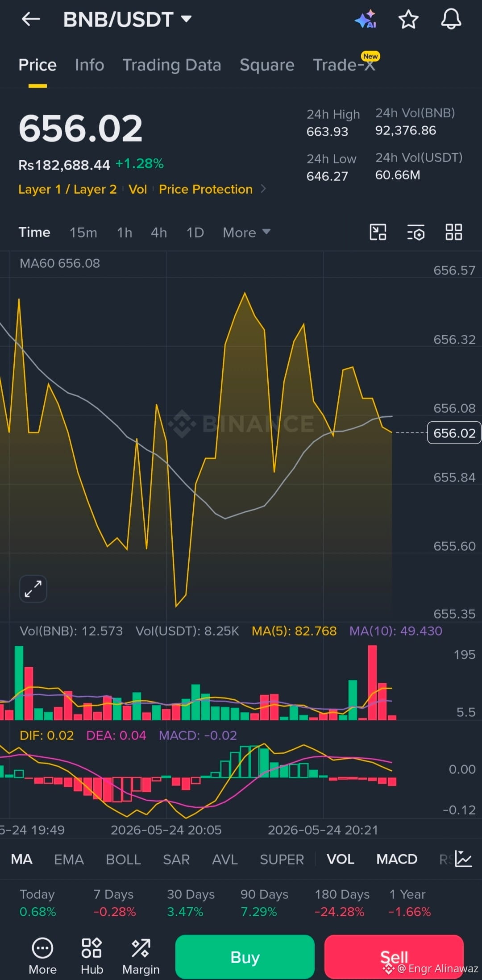Image resolution: width=482 pixels, height=980 pixels.
Task: Tap the 30 Days 3.47% performance
Action: pyautogui.click(x=191, y=903)
